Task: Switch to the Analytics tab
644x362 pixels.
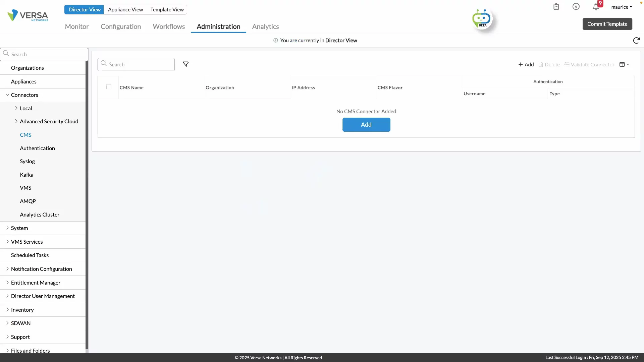Action: click(265, 26)
